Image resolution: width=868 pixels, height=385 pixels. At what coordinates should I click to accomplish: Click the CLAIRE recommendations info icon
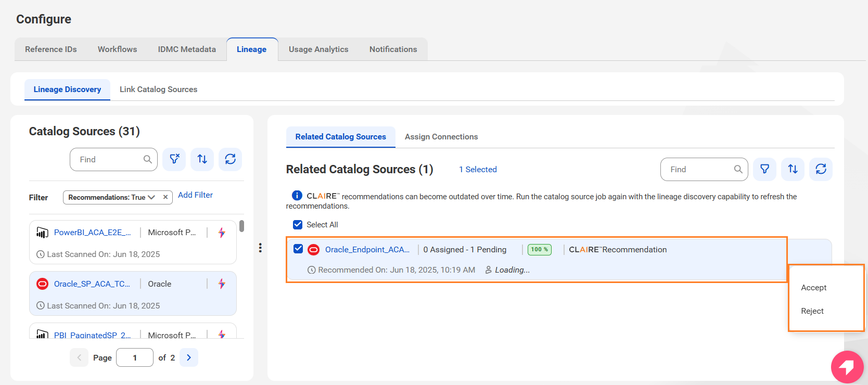point(297,196)
